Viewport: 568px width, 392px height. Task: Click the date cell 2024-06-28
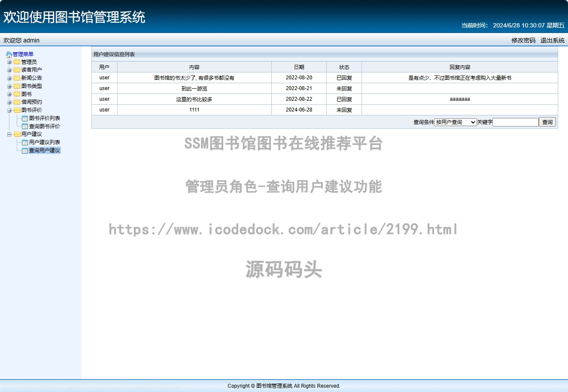(x=299, y=110)
